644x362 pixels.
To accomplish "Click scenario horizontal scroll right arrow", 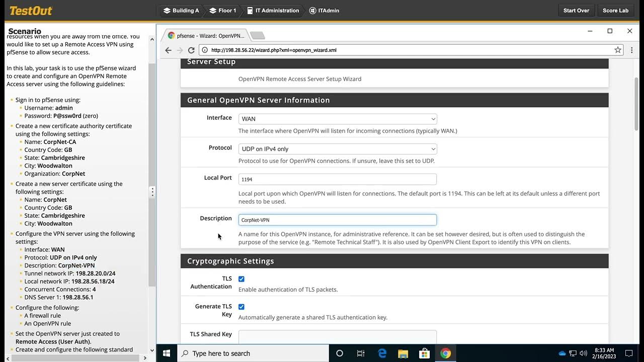I will coord(145,358).
